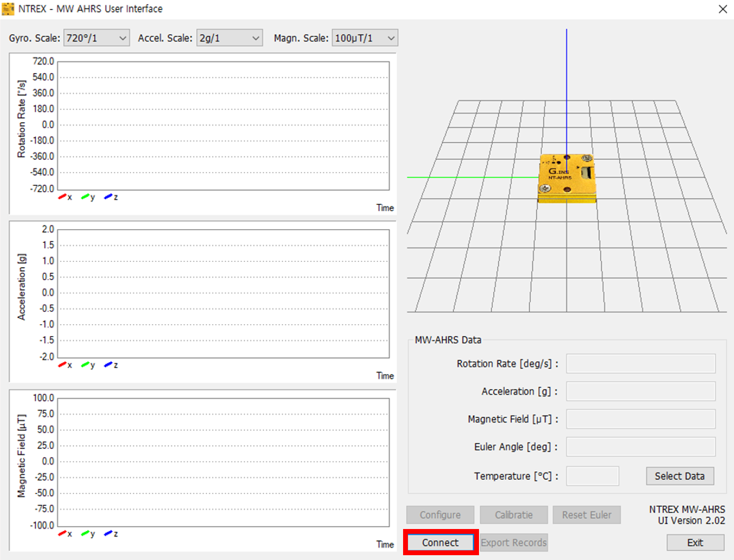Click the Time label under Magnetic Field chart
The width and height of the screenshot is (734, 560).
pos(385,545)
